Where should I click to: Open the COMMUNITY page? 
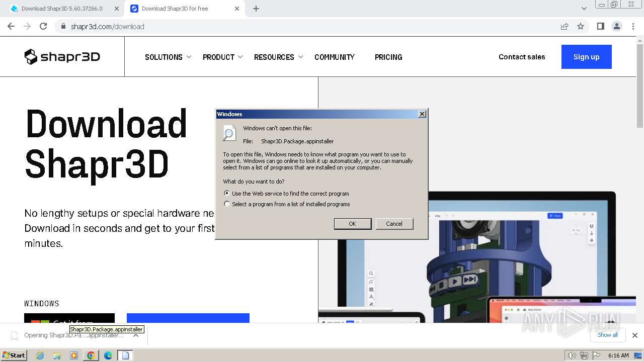(x=335, y=57)
